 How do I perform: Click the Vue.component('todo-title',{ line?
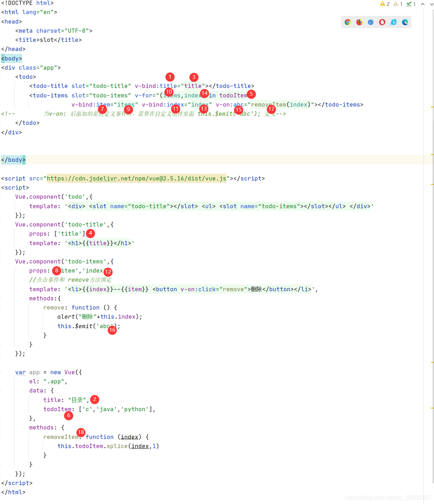(64, 225)
